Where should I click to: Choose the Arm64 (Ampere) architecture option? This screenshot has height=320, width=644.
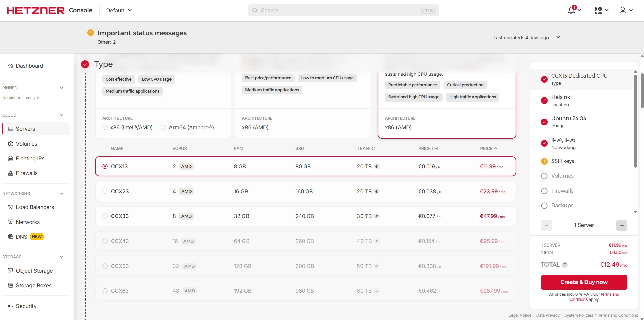(163, 127)
